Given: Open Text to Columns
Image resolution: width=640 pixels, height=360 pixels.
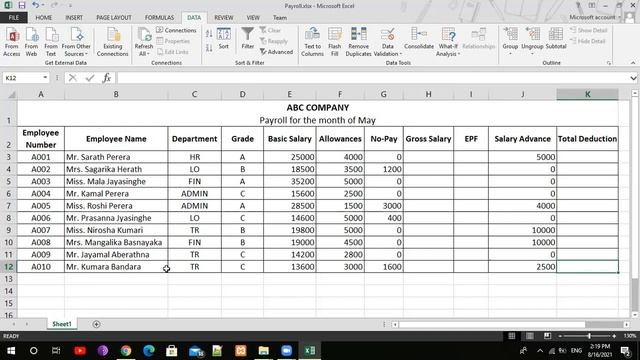Looking at the screenshot, I should [313, 42].
